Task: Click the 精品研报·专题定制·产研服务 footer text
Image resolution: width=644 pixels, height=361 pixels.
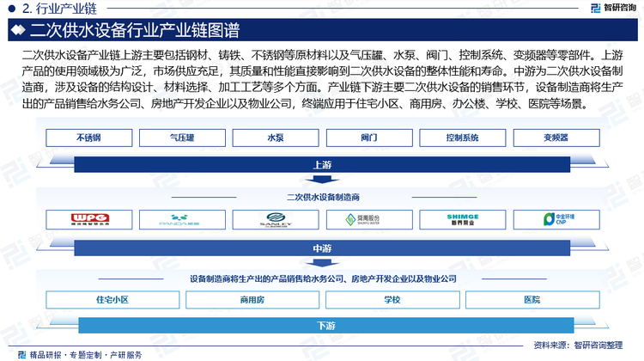Action: tap(85, 355)
